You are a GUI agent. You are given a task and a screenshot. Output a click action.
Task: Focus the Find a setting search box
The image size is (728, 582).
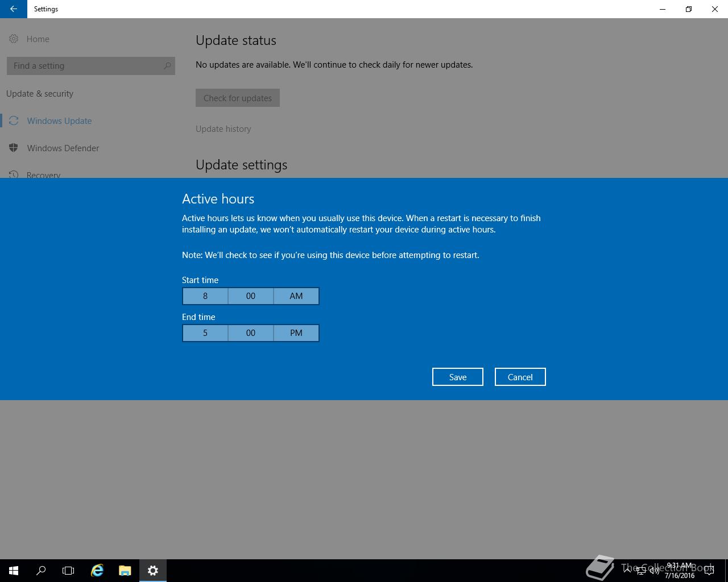click(91, 66)
